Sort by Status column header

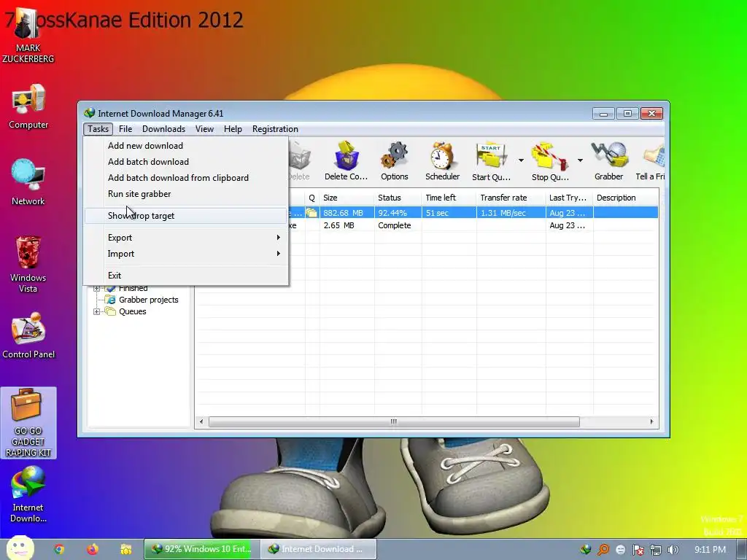(x=398, y=198)
